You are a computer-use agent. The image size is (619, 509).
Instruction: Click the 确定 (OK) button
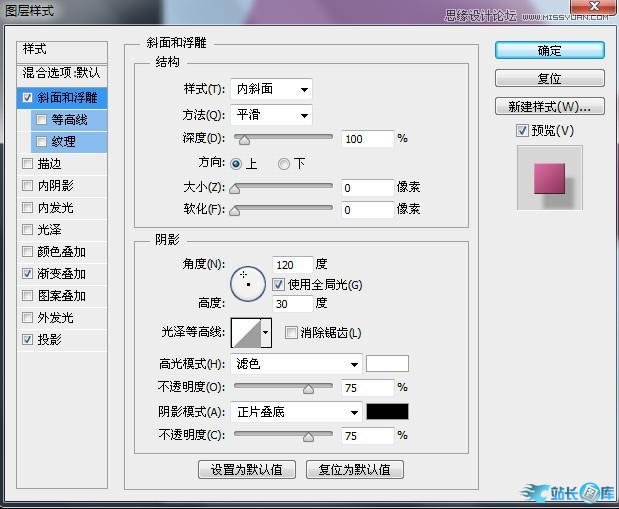click(x=549, y=50)
